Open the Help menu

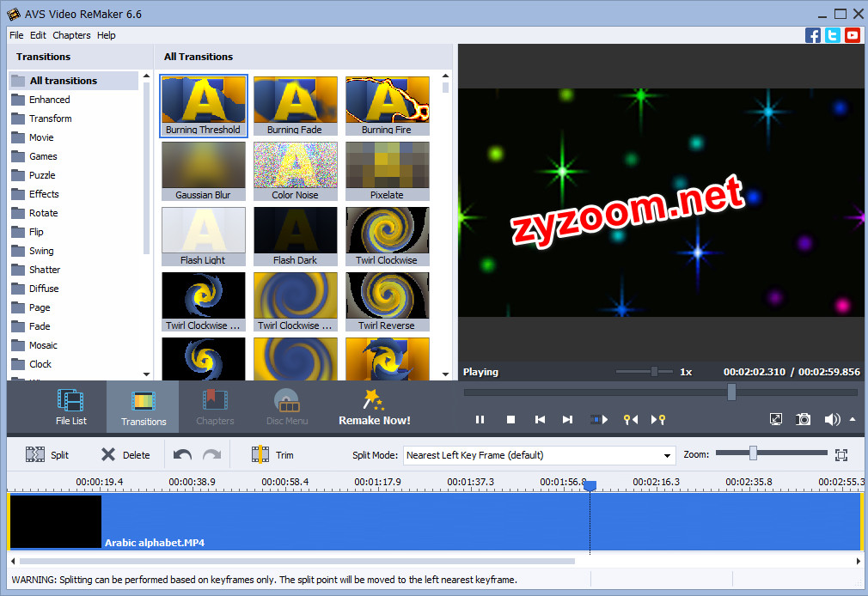click(x=107, y=35)
